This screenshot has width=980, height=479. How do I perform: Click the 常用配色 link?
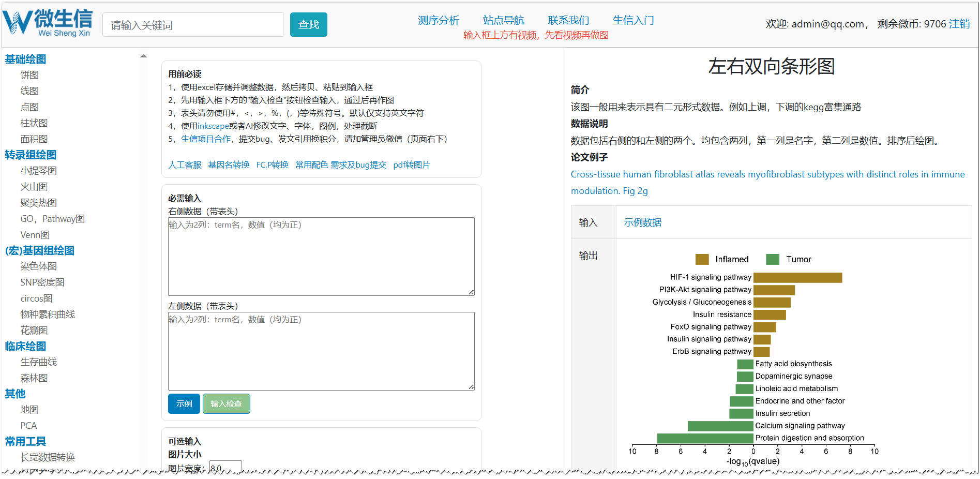311,165
